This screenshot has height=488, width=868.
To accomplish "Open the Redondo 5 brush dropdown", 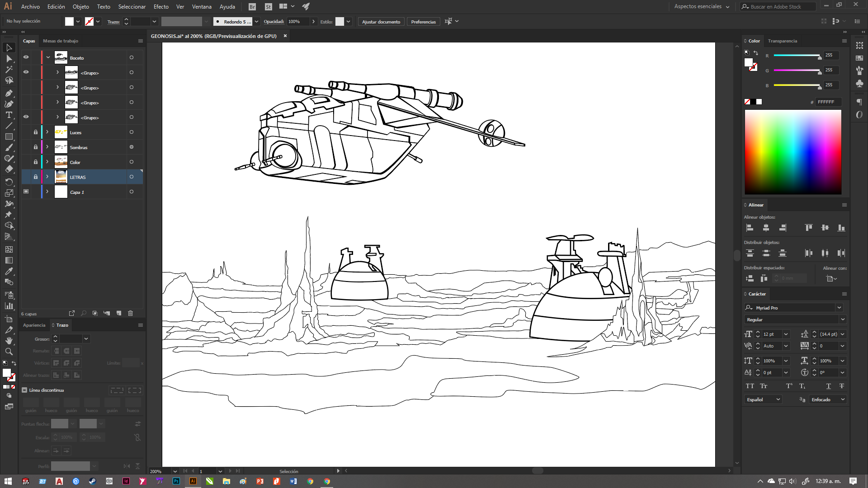I will coord(256,22).
